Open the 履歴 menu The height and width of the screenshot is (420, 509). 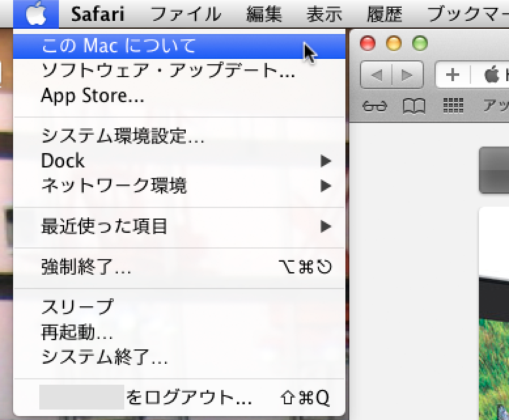pyautogui.click(x=385, y=14)
